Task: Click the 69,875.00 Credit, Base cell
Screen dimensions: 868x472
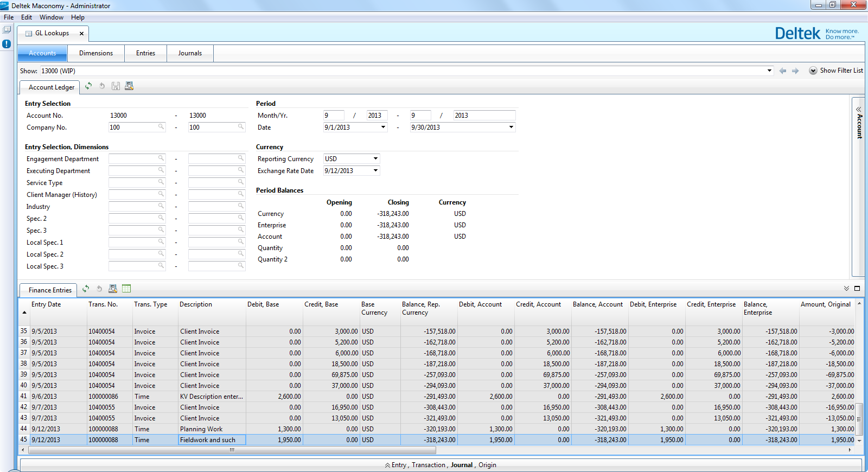Action: (x=331, y=375)
